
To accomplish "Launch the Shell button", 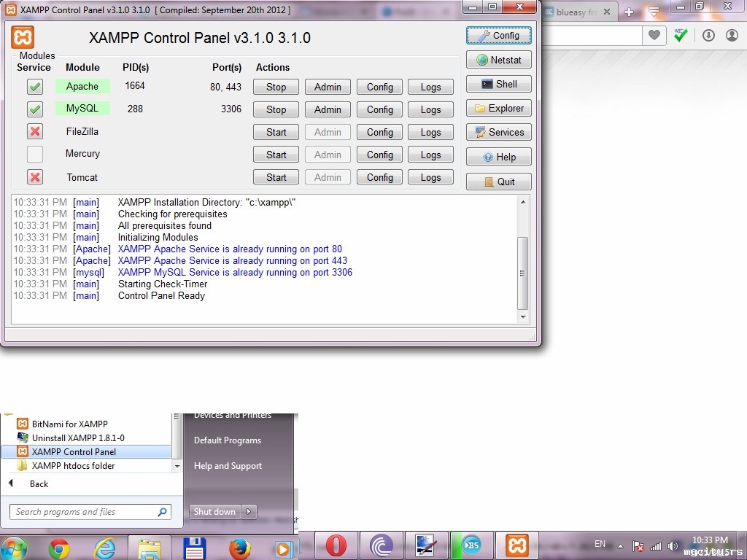I will click(499, 85).
